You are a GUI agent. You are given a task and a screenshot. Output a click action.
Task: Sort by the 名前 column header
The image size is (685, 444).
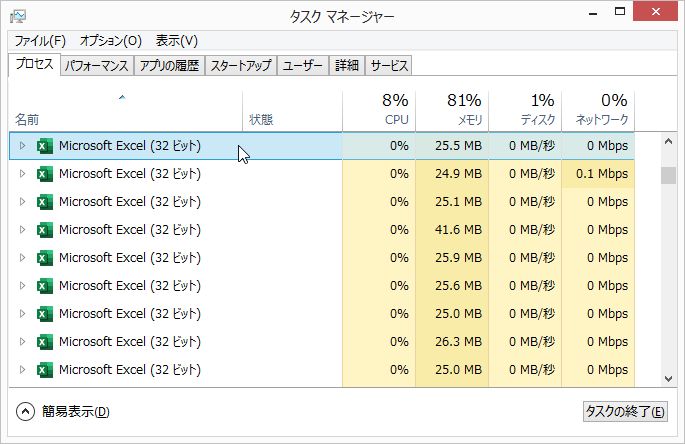click(125, 111)
